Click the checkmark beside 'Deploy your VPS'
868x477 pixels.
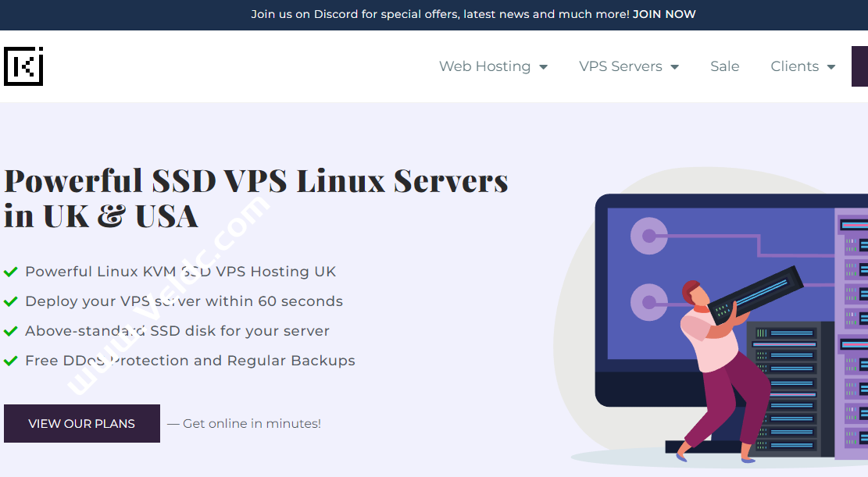(x=11, y=301)
